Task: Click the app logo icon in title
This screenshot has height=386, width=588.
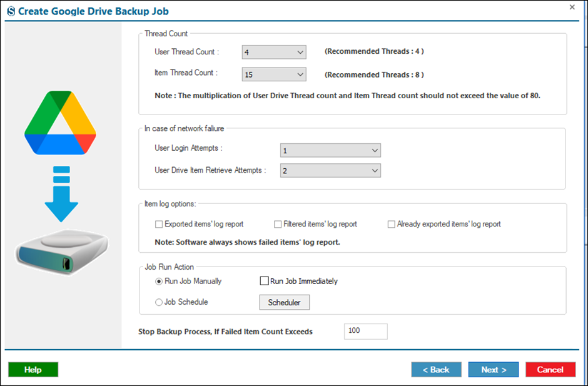Action: click(x=11, y=11)
